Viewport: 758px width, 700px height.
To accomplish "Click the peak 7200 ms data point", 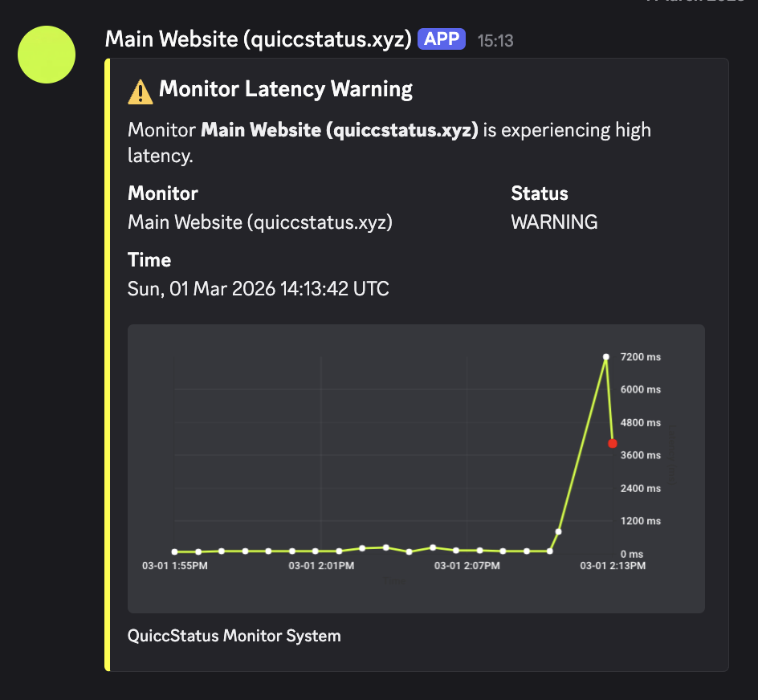I will click(x=606, y=356).
